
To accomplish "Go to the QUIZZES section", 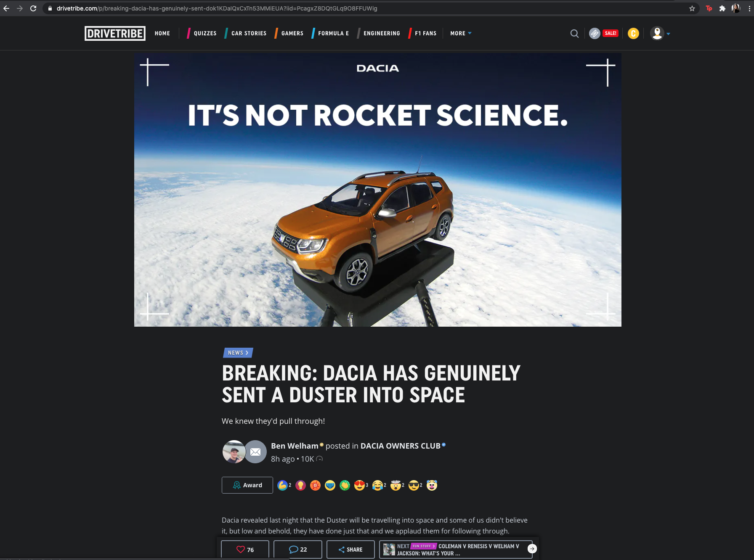I will pos(205,33).
